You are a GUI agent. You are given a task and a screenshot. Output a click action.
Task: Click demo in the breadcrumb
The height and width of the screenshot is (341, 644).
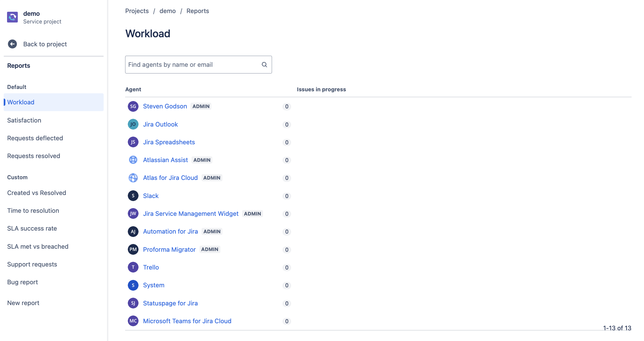click(x=168, y=11)
